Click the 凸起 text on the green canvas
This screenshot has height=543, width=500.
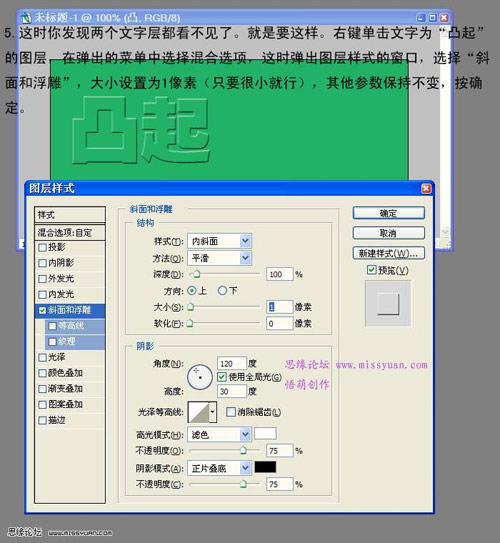141,130
